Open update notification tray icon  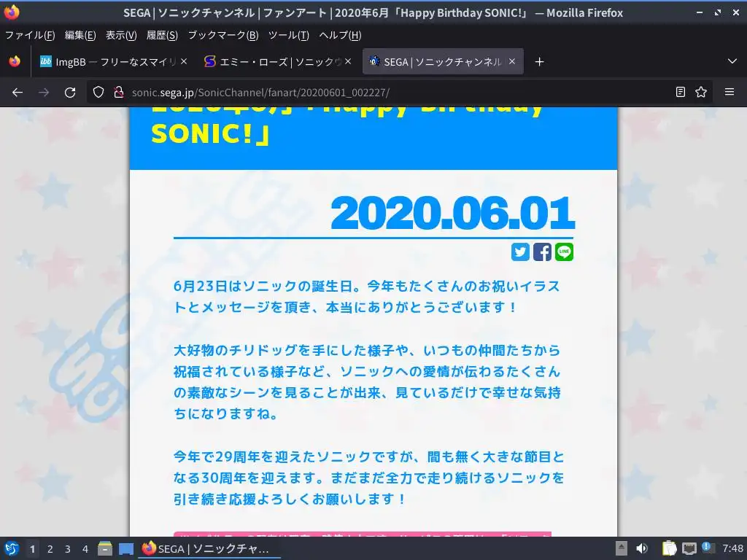708,548
